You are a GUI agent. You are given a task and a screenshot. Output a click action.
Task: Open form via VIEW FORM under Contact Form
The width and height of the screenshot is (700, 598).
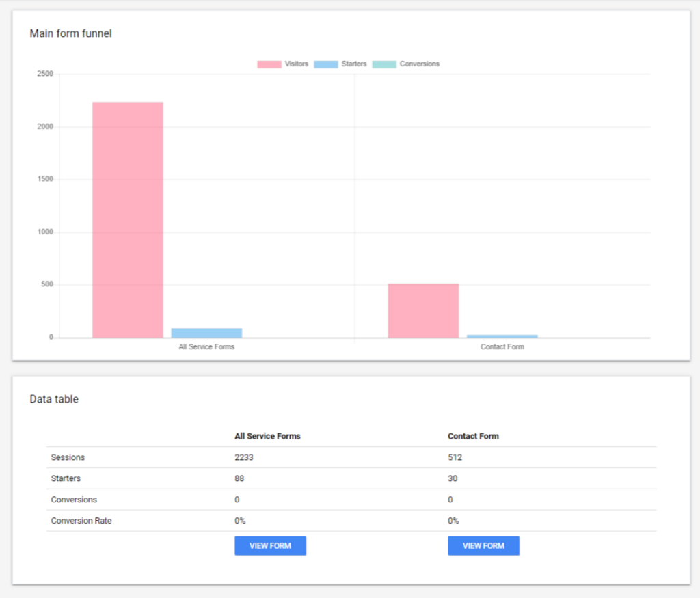(x=483, y=545)
